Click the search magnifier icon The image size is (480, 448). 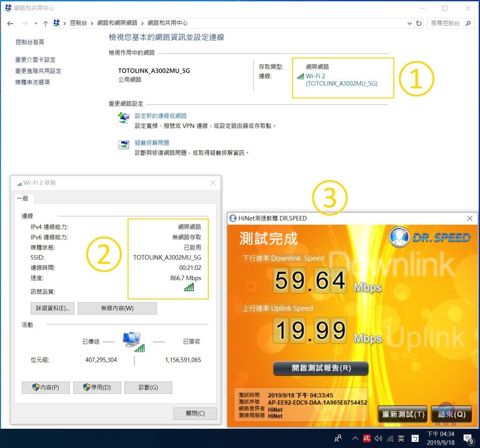(468, 23)
